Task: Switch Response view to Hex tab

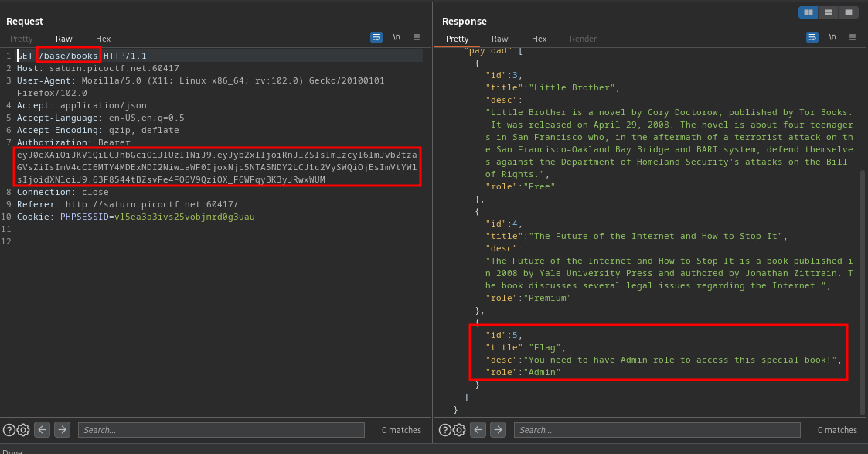Action: [540, 39]
